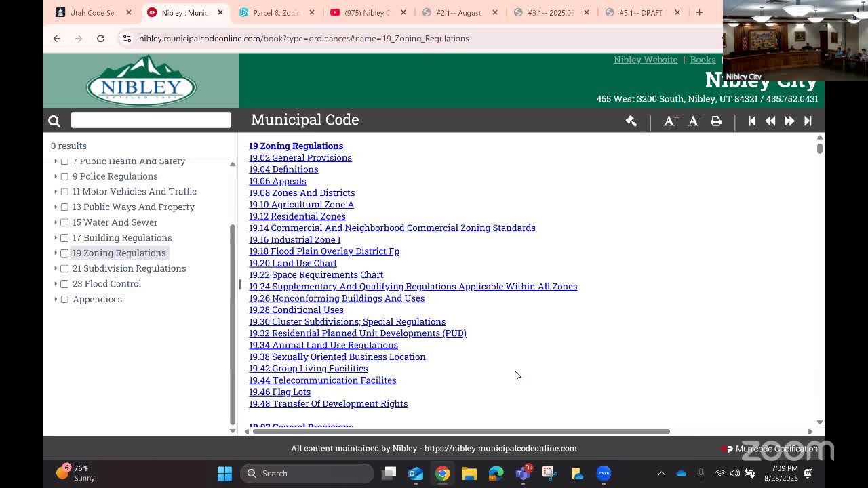The height and width of the screenshot is (488, 868).
Task: Go to previous section arrow
Action: [x=770, y=121]
